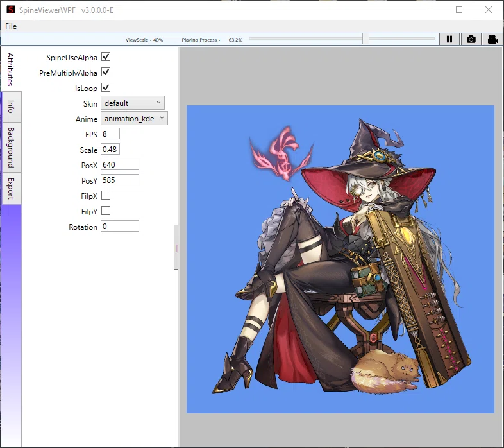Click the SpineUseAlpha label text
Viewport: 504px width, 448px height.
click(x=72, y=58)
